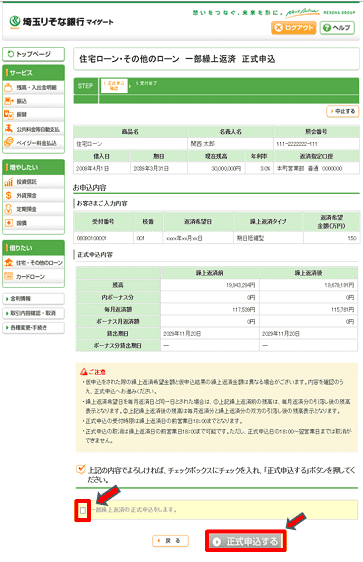Click the purse icon for 残高・入出金明細
The image size is (363, 562).
coord(8,87)
